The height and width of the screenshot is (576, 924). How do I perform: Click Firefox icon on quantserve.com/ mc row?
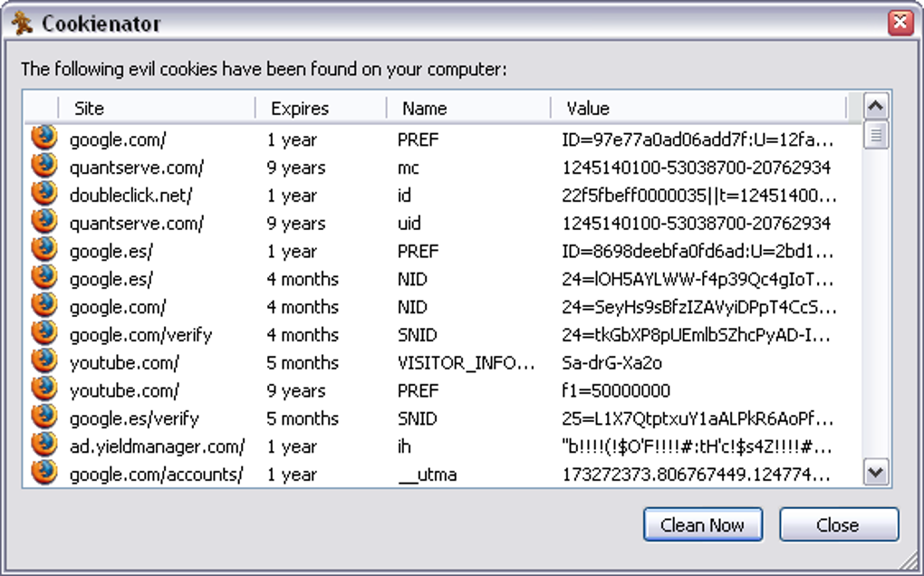click(44, 166)
